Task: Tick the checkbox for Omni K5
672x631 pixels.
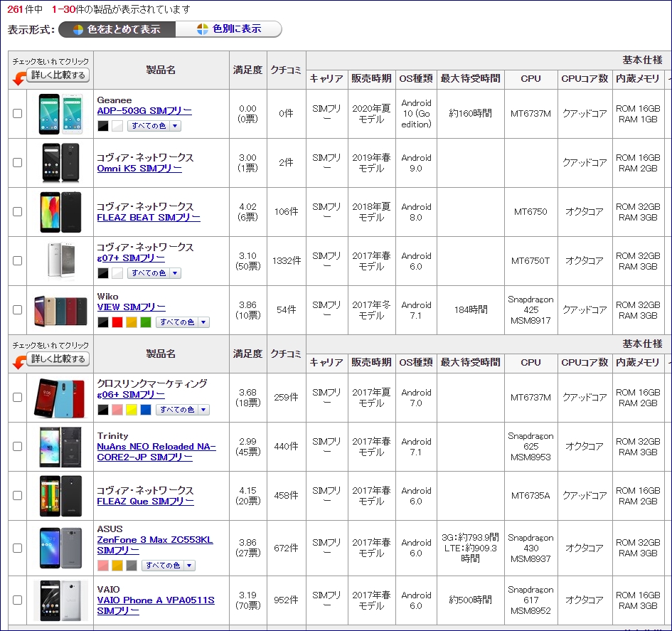Action: click(x=17, y=162)
